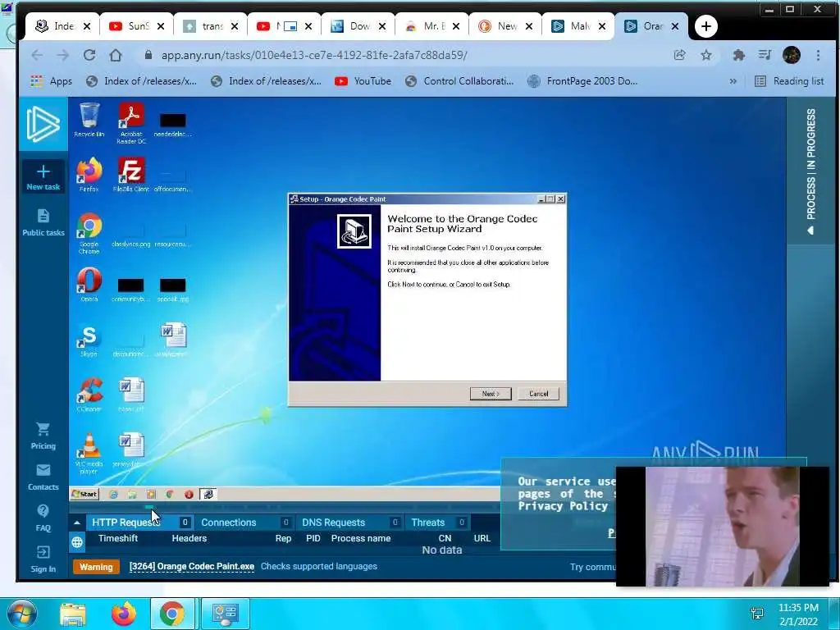Open the browser Extensions menu
Viewport: 840px width, 630px height.
pyautogui.click(x=739, y=55)
